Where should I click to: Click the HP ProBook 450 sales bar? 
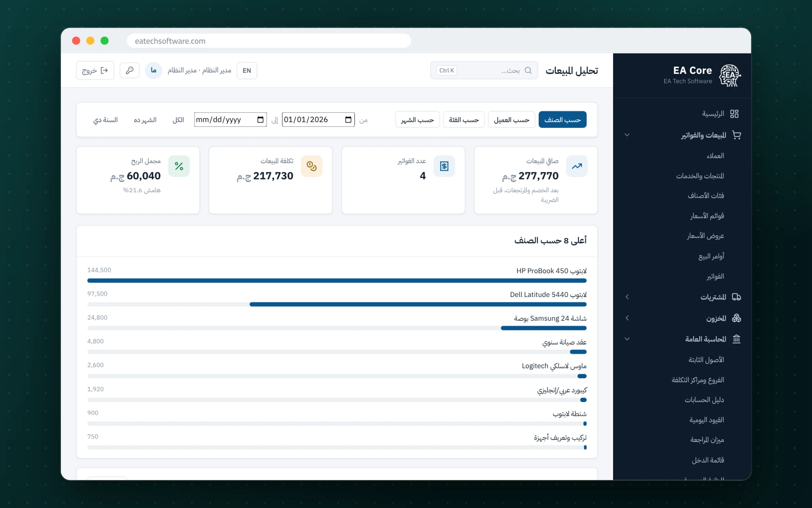337,280
